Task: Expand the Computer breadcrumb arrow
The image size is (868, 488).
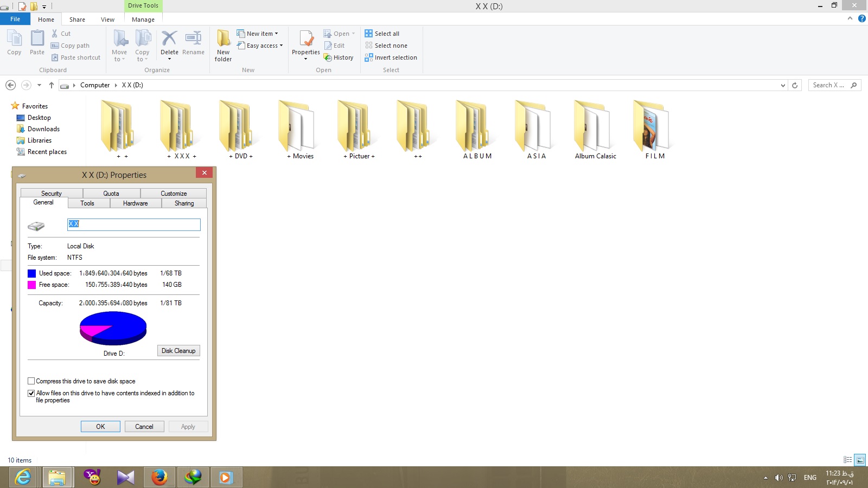Action: (x=116, y=85)
